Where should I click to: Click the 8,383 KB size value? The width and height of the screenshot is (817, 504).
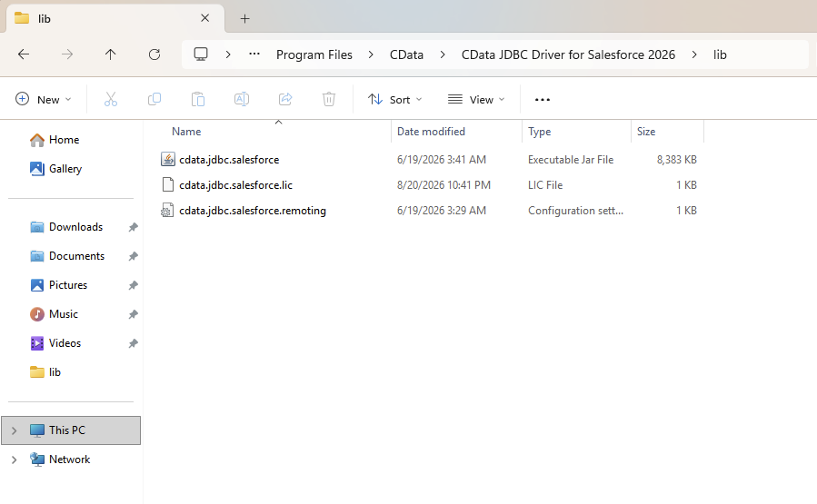point(676,159)
